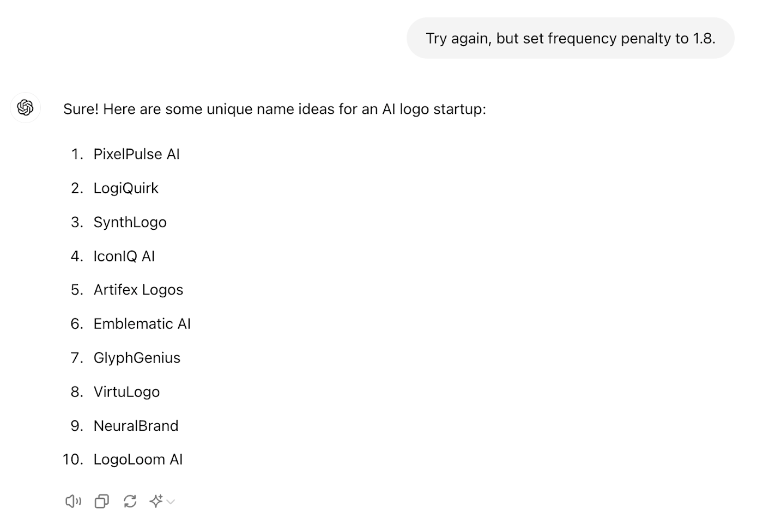Click the LogoLoom AI entry
Image resolution: width=763 pixels, height=532 pixels.
tap(138, 459)
